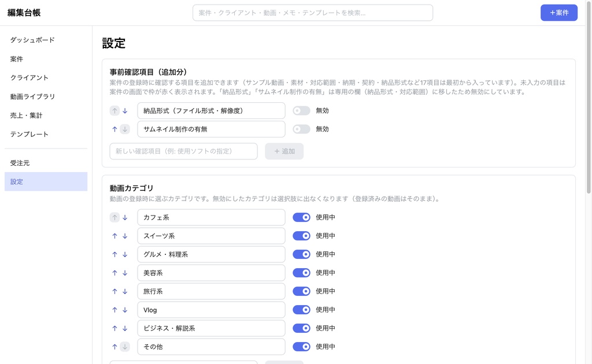This screenshot has height=364, width=592.
Task: Click the 新しい確認項目 input field
Action: (183, 151)
